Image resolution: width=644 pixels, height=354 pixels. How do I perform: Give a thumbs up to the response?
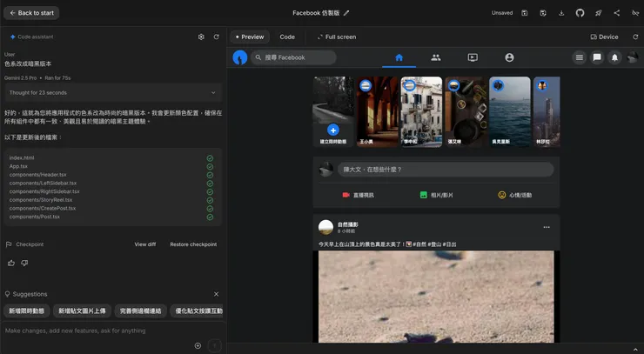click(11, 263)
